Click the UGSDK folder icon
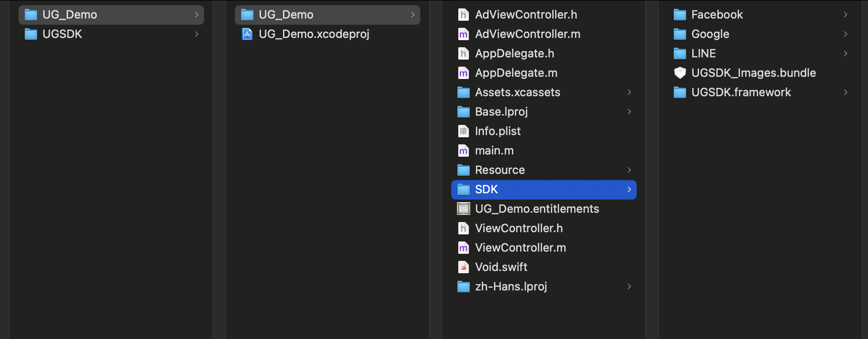 point(31,34)
